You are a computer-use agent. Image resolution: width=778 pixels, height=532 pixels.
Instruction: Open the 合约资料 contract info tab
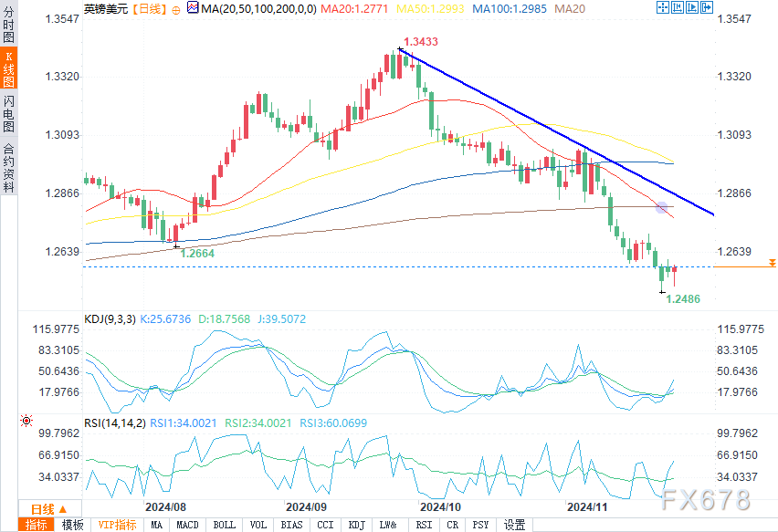click(8, 167)
